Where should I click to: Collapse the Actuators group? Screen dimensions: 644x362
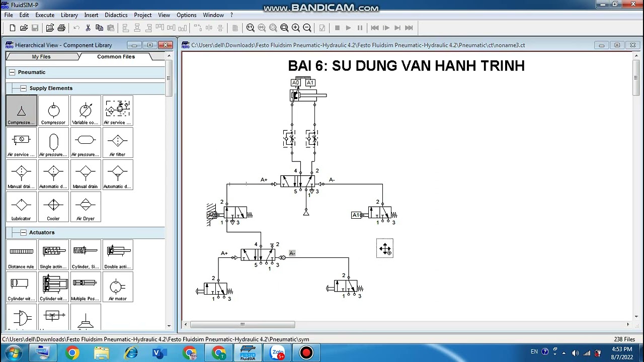pos(23,233)
